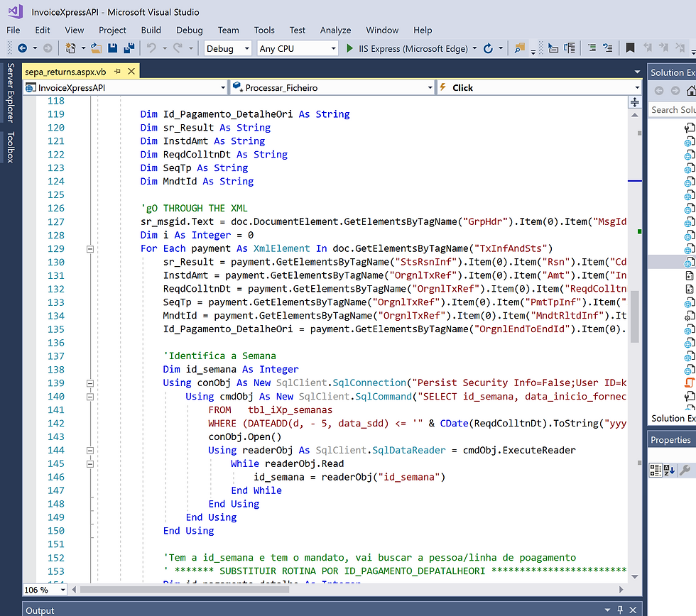Click the Save file toolbar icon
The image size is (696, 616).
[x=113, y=48]
